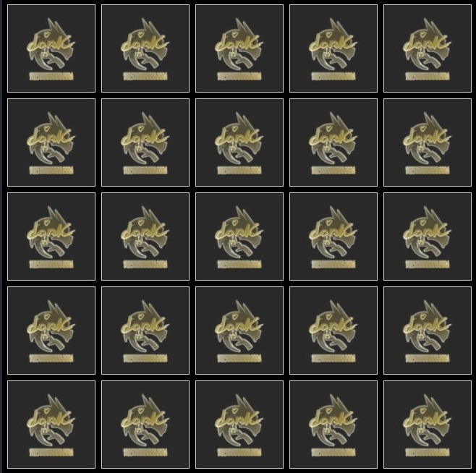Image resolution: width=476 pixels, height=473 pixels.
Task: Choose the donk sticker in bottom row, column three
Action: coord(239,425)
